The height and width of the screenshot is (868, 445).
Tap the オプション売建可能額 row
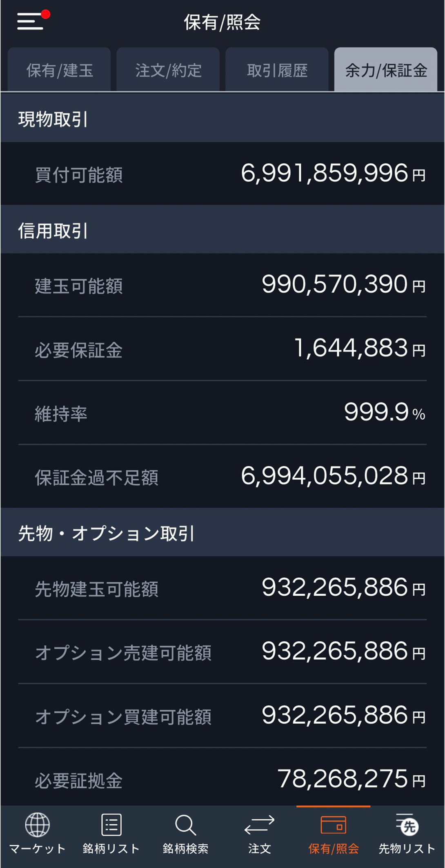pos(222,652)
